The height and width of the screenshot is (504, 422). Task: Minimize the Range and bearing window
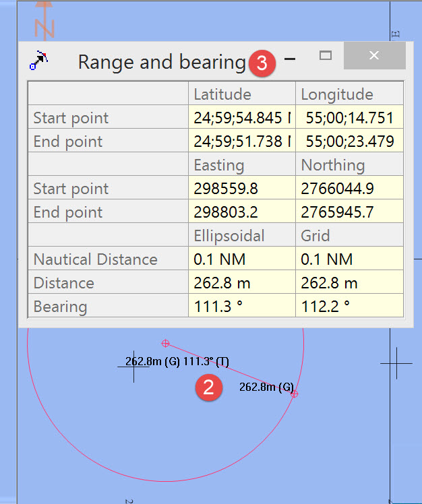point(290,59)
